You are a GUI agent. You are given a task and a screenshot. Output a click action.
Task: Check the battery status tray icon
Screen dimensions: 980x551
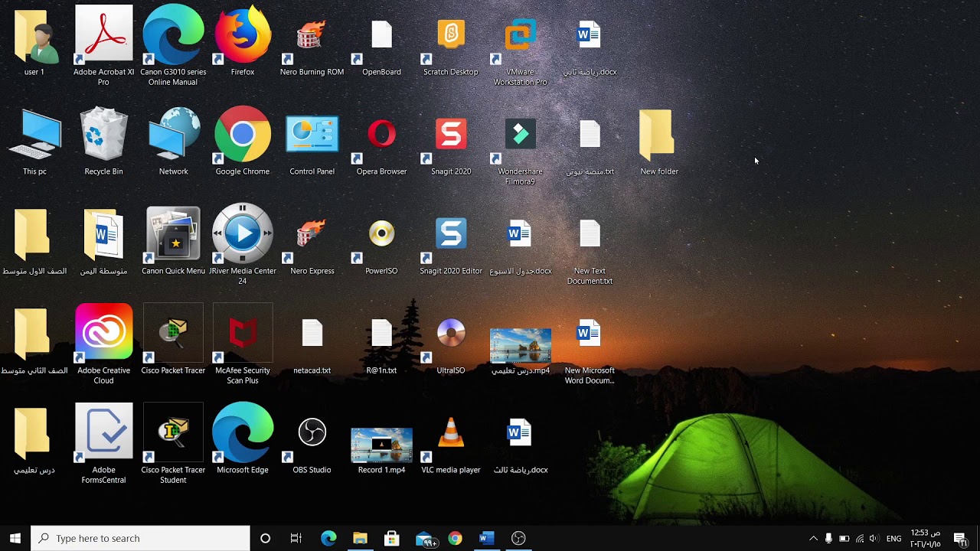(x=844, y=538)
